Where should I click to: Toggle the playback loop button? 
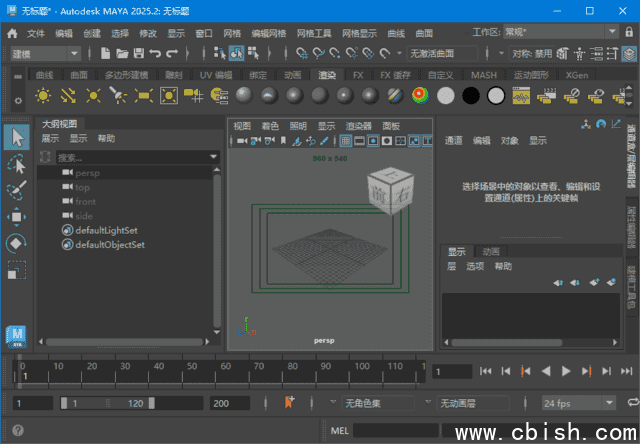point(633,403)
